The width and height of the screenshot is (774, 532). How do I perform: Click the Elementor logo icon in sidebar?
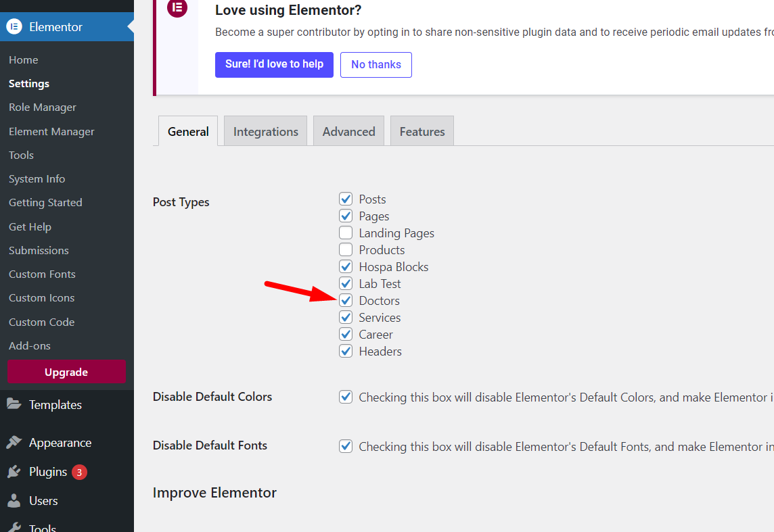(14, 27)
